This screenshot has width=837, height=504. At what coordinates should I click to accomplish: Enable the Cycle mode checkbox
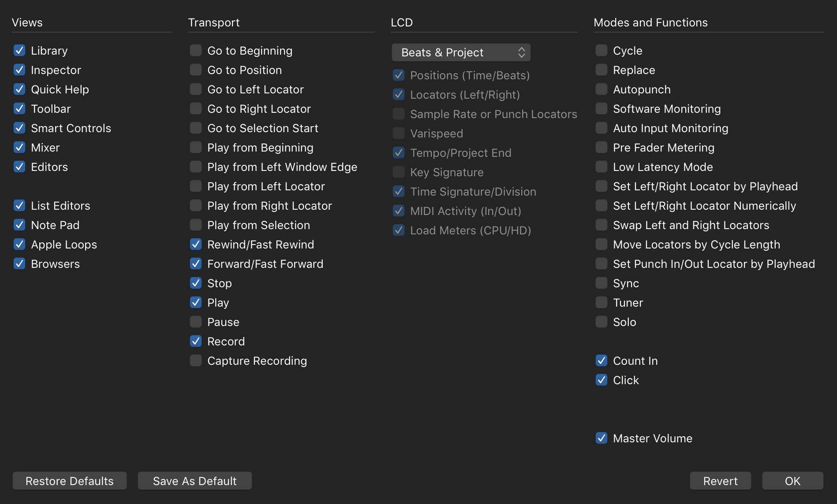point(601,50)
